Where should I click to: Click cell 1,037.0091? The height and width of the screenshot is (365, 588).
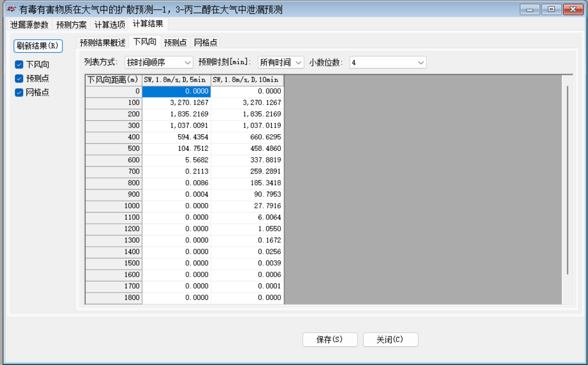pyautogui.click(x=176, y=125)
